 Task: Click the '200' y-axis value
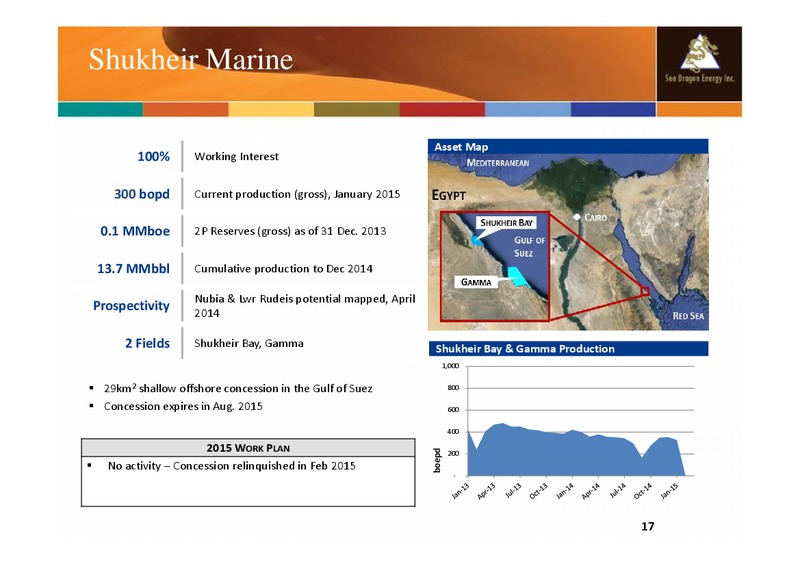(453, 454)
